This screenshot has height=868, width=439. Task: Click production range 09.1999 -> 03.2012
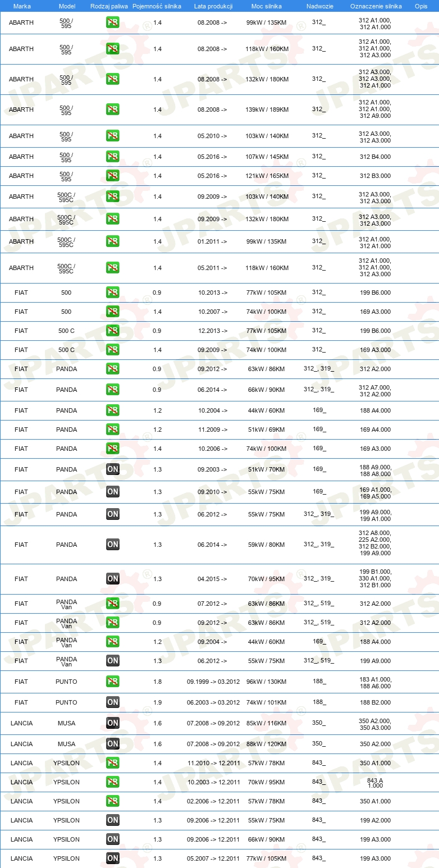(213, 682)
